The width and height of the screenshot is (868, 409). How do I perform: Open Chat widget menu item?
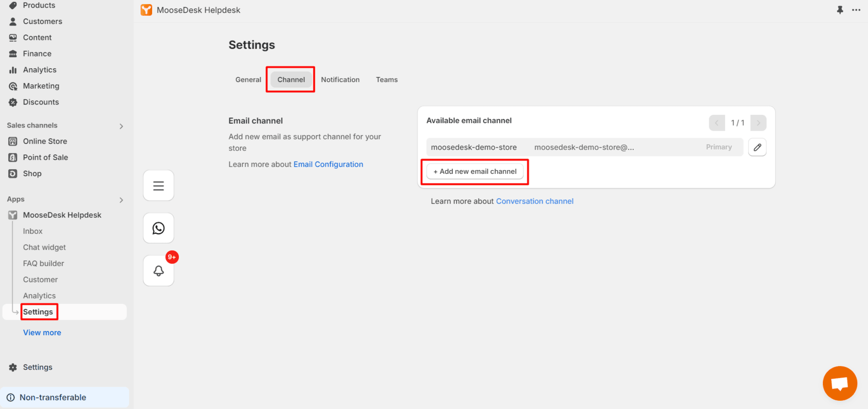point(45,248)
